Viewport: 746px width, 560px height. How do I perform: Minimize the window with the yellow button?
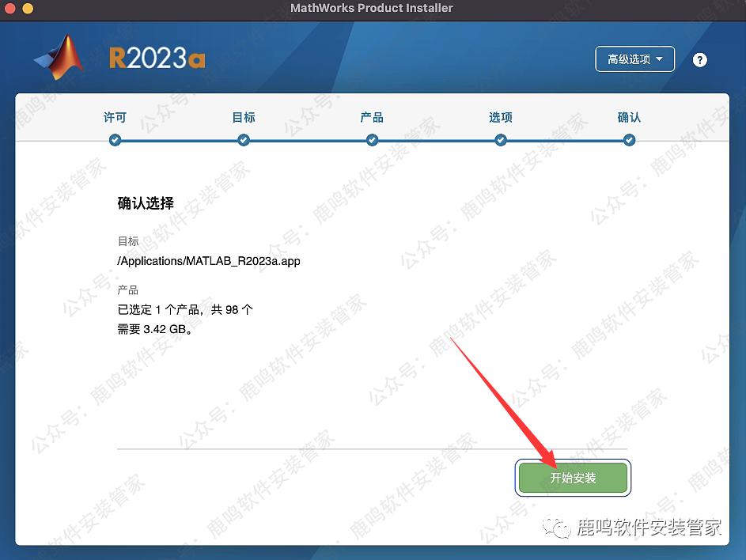(28, 9)
